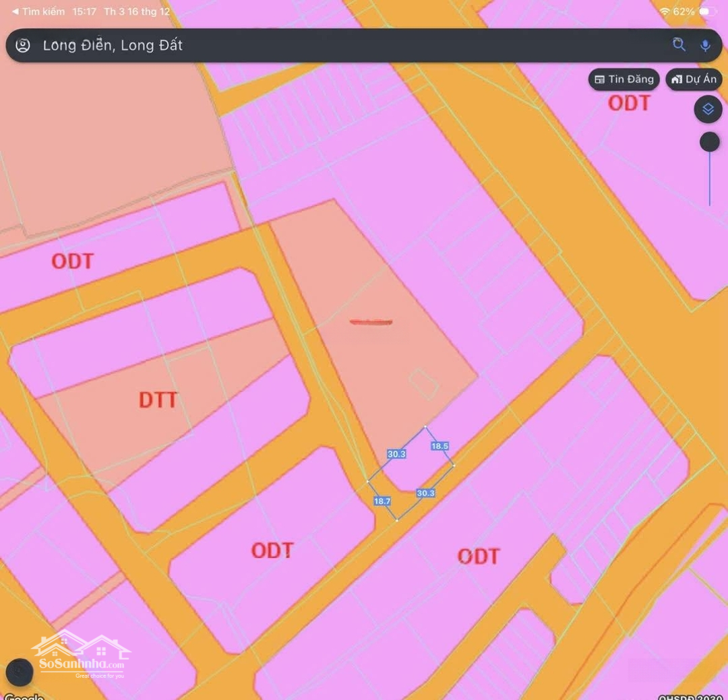Screen dimensions: 728x700
Task: Tap the ODT label below Tin Đăng button
Action: [629, 103]
